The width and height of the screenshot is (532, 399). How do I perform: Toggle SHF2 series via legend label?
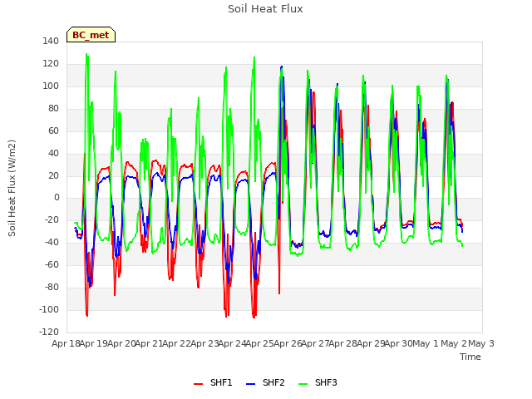(x=273, y=382)
